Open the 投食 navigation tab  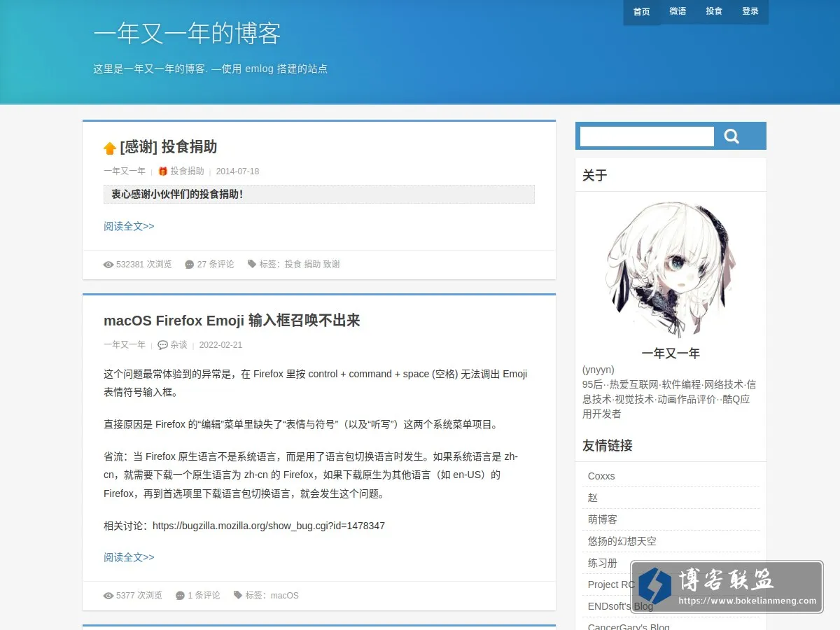[x=714, y=12]
